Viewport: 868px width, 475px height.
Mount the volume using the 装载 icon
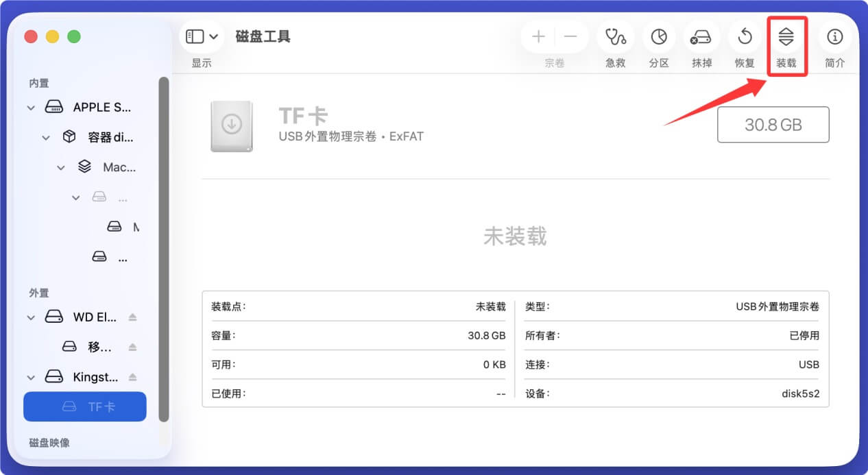pos(787,37)
